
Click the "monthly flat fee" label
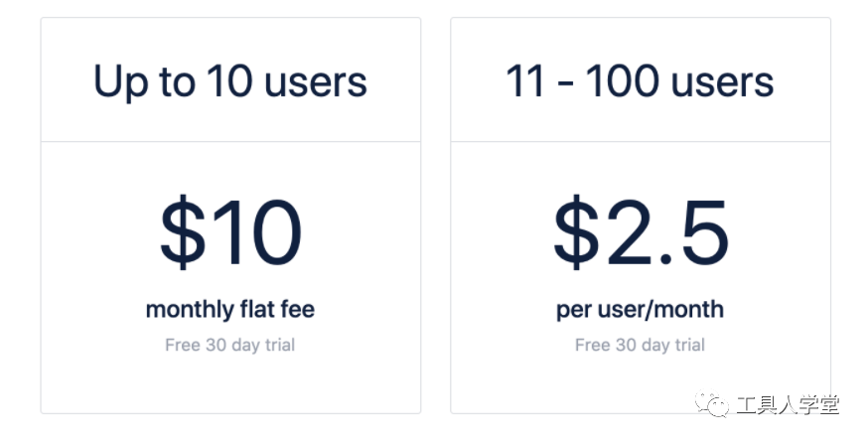click(230, 309)
